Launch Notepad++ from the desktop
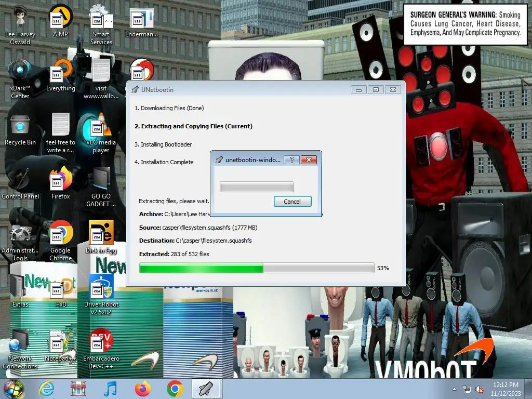Viewport: 532px width, 399px height. click(x=61, y=346)
